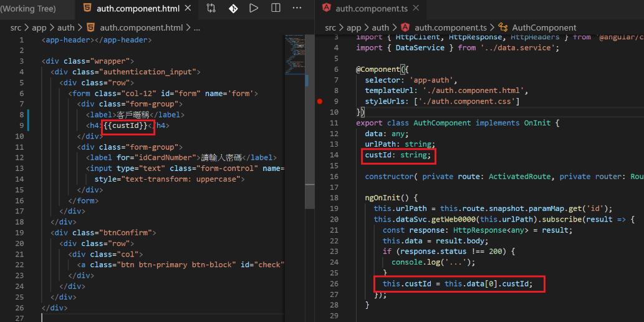The width and height of the screenshot is (644, 322).
Task: Click auth.component.ts in the right breadcrumb
Action: point(451,27)
